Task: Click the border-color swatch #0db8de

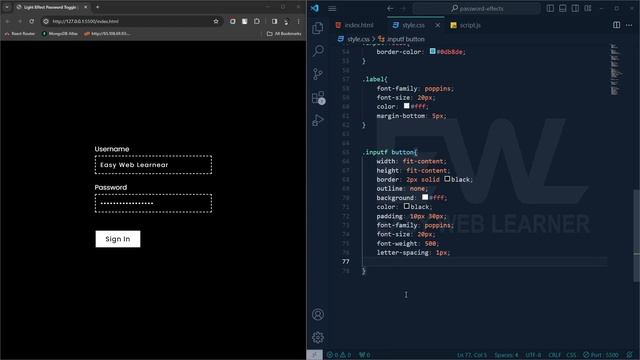Action: point(432,51)
